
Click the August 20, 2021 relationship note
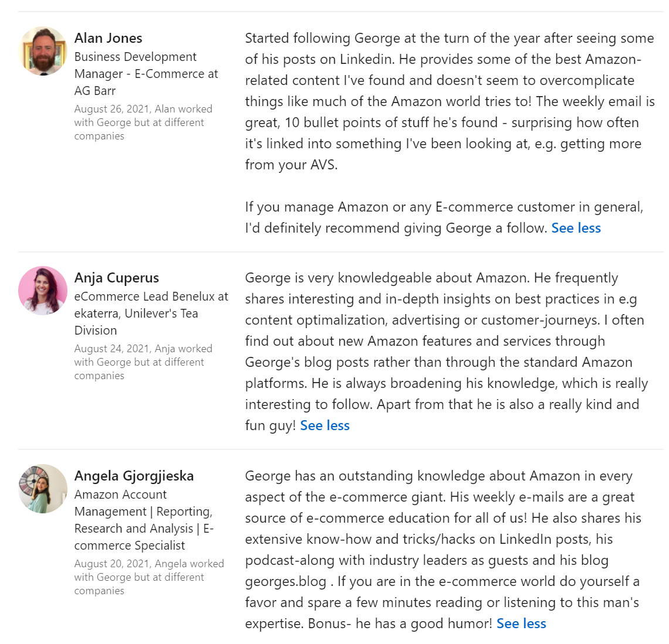pyautogui.click(x=149, y=577)
